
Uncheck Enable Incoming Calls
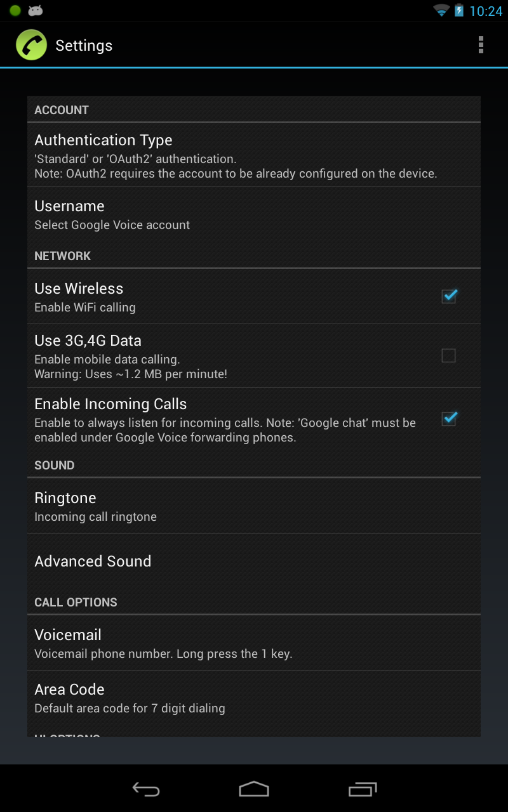tap(449, 419)
